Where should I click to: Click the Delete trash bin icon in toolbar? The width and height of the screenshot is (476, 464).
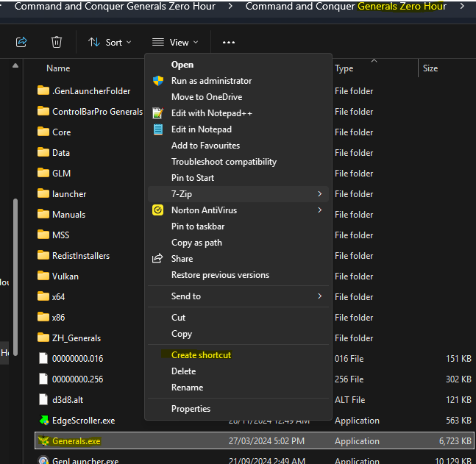(57, 42)
